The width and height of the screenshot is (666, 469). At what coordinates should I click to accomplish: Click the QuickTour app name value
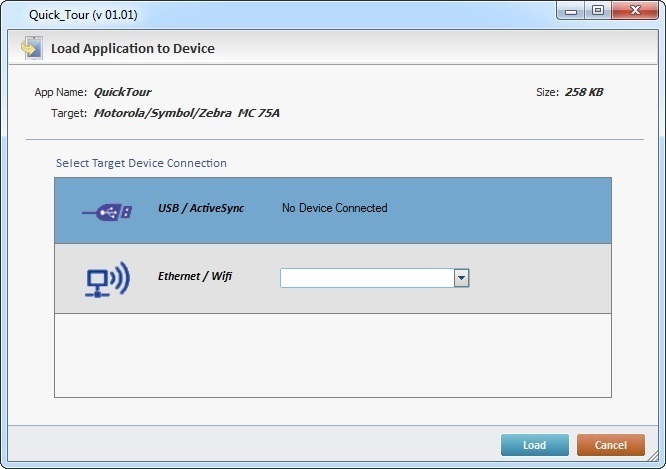click(x=122, y=92)
